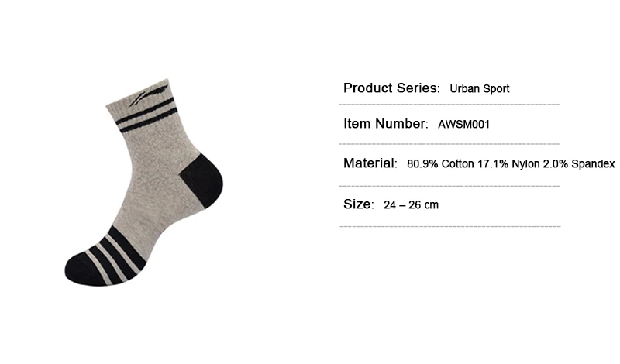Click the Urban Sport text

tap(479, 88)
